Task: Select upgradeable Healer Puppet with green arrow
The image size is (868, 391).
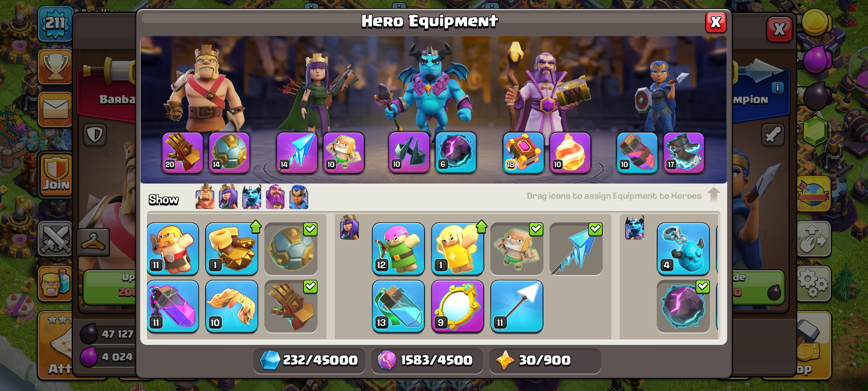Action: pyautogui.click(x=457, y=248)
